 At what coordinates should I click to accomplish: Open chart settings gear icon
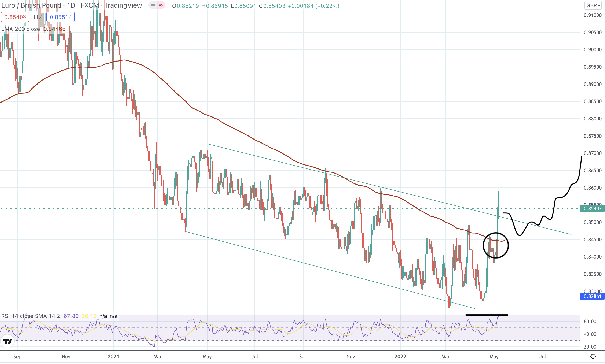coord(593,356)
